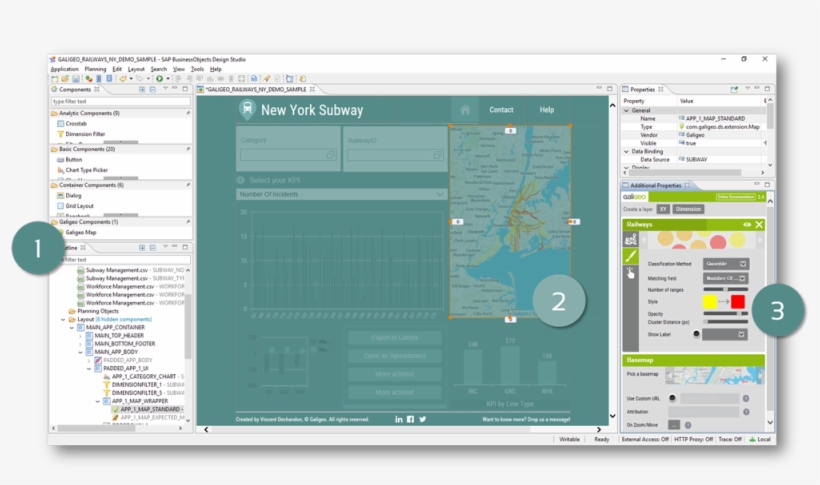Click the Maximize component toolbar icon
This screenshot has width=820, height=485.
[x=242, y=78]
